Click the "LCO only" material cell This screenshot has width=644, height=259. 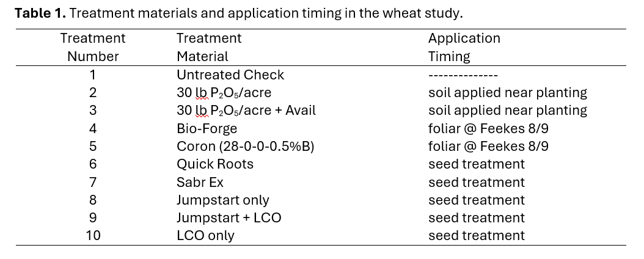tap(205, 236)
